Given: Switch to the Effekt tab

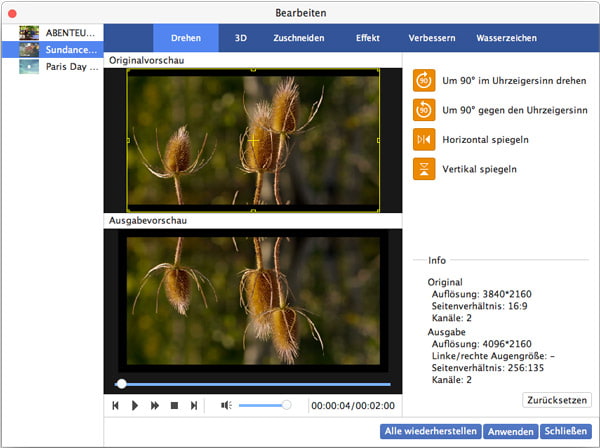Looking at the screenshot, I should pos(368,38).
